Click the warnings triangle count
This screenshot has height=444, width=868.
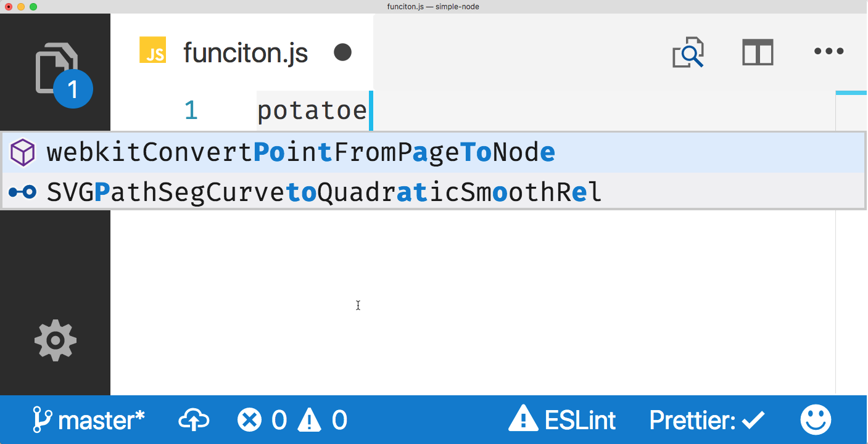point(322,421)
